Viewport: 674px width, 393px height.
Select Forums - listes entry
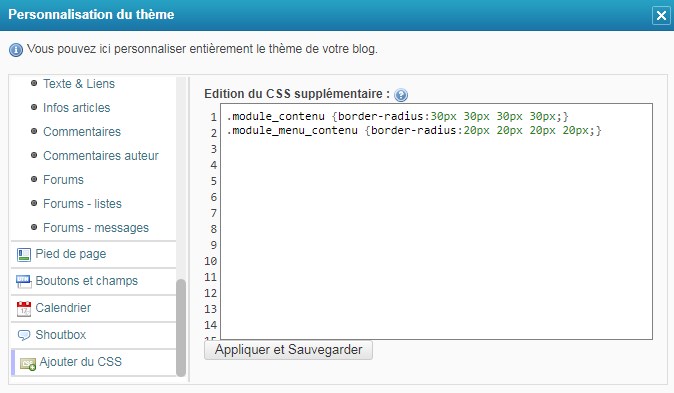coord(82,204)
